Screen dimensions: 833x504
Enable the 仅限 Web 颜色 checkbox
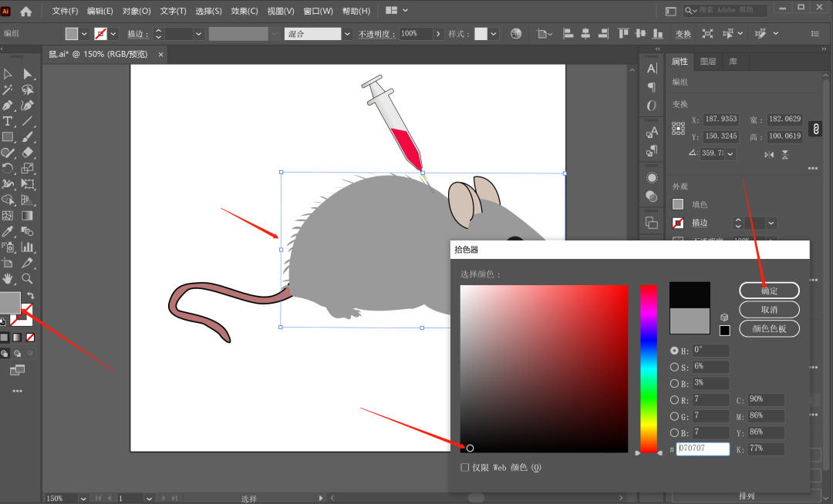point(464,467)
